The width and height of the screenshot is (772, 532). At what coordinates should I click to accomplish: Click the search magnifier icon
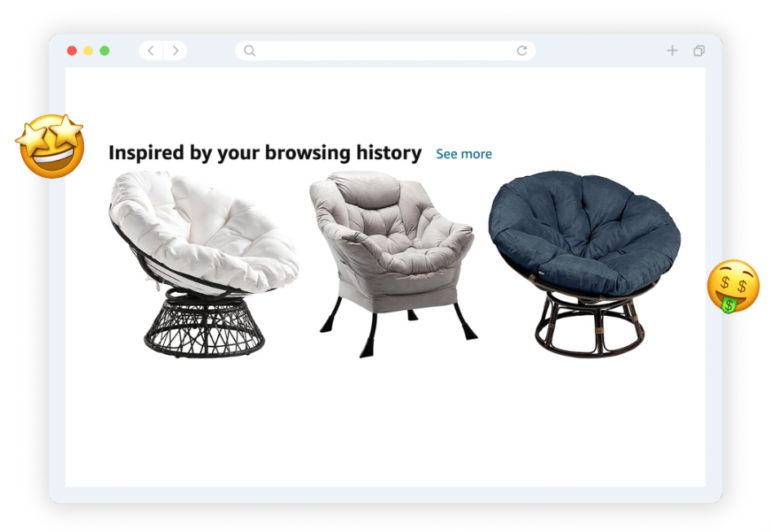pos(250,51)
